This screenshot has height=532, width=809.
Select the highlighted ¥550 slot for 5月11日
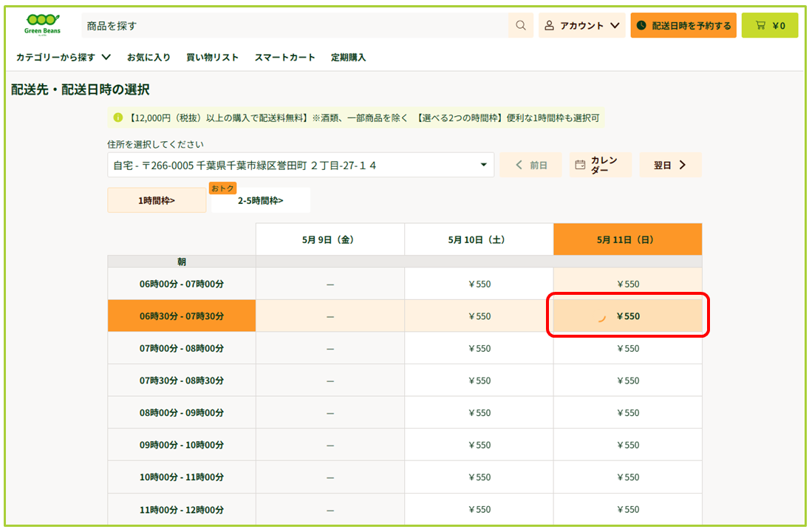point(627,316)
